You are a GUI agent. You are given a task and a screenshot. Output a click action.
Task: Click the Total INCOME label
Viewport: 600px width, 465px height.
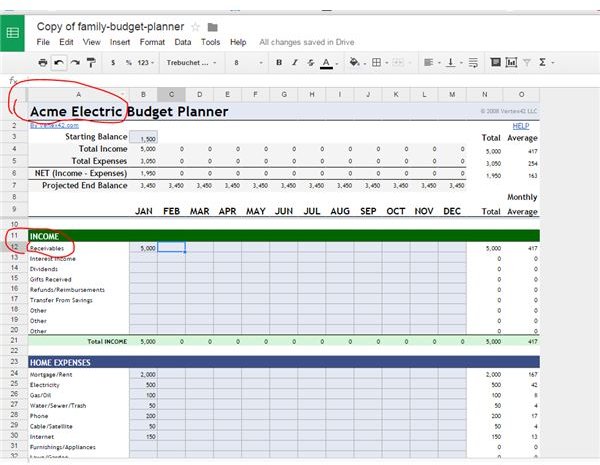(x=107, y=341)
